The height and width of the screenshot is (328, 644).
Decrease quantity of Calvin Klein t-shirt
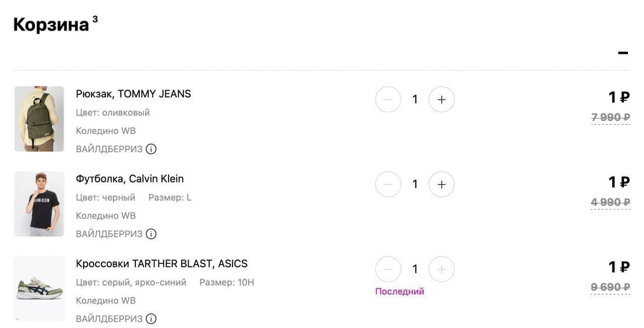[x=388, y=184]
